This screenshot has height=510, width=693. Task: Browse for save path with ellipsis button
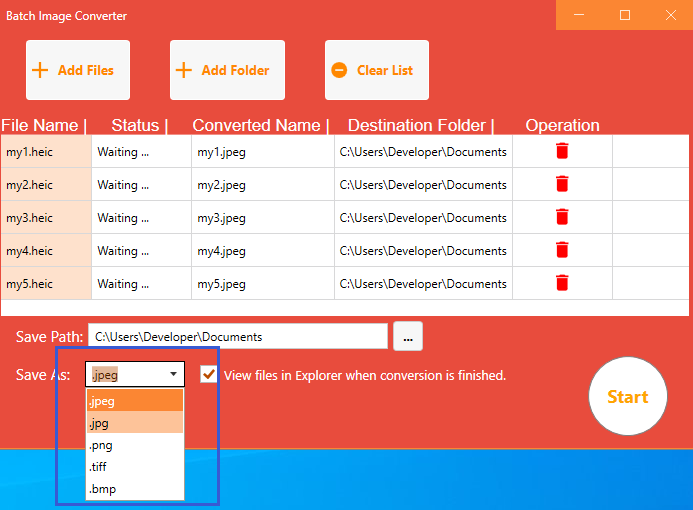click(x=407, y=337)
